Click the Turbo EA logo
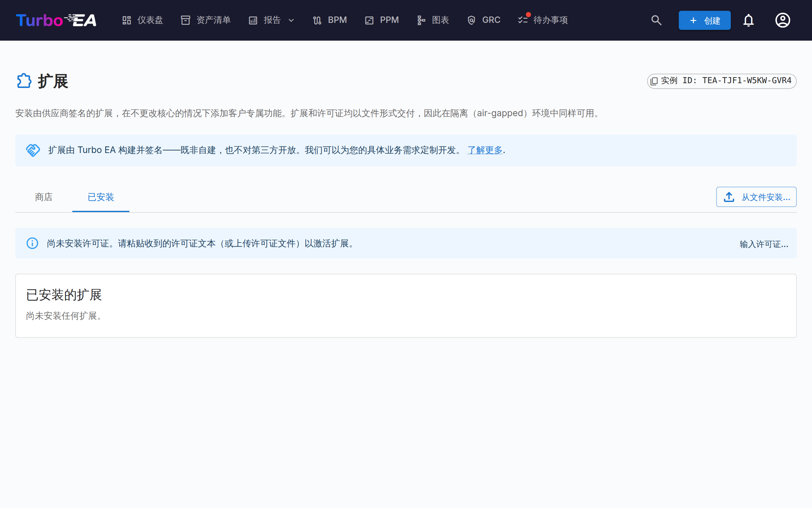Screen dimensions: 812x508 click(56, 20)
